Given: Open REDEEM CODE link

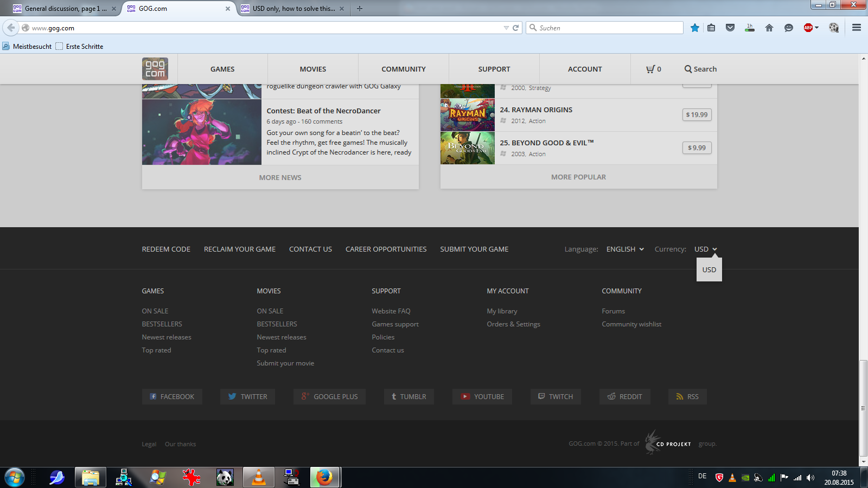Looking at the screenshot, I should (166, 249).
